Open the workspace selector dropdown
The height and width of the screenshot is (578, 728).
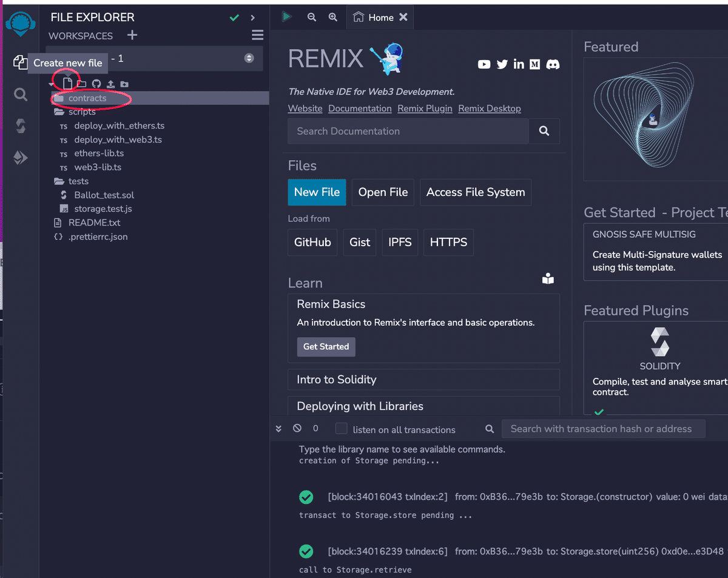coord(155,58)
